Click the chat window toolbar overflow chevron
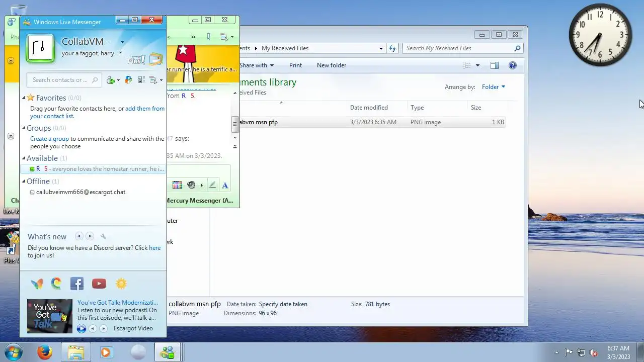This screenshot has height=362, width=644. 193,37
